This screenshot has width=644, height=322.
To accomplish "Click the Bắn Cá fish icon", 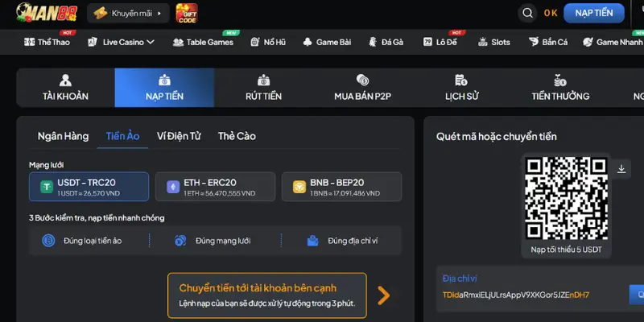I will tap(534, 42).
